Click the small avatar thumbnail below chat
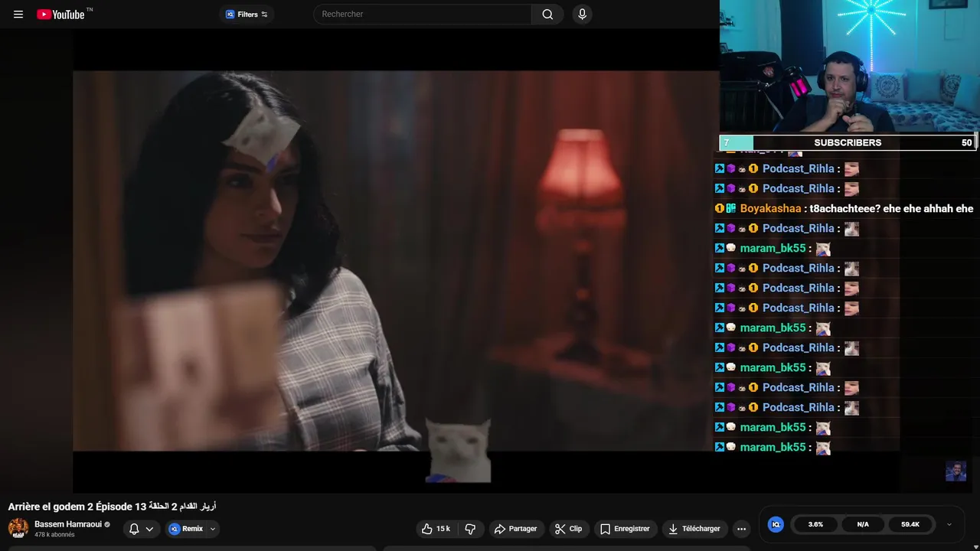The width and height of the screenshot is (980, 551). [955, 471]
